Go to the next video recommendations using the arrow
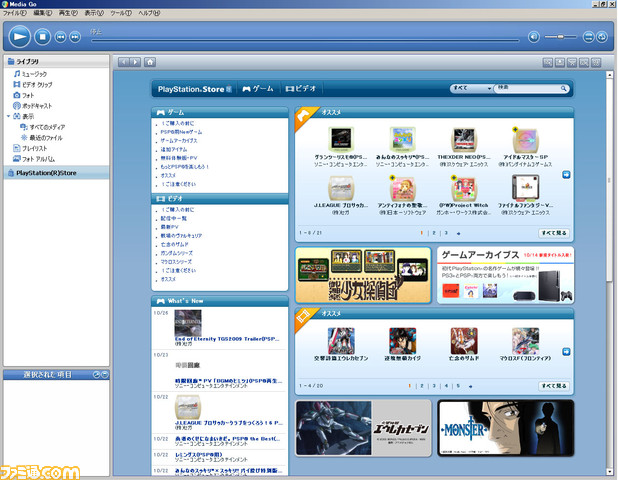This screenshot has width=618, height=480. coord(566,352)
